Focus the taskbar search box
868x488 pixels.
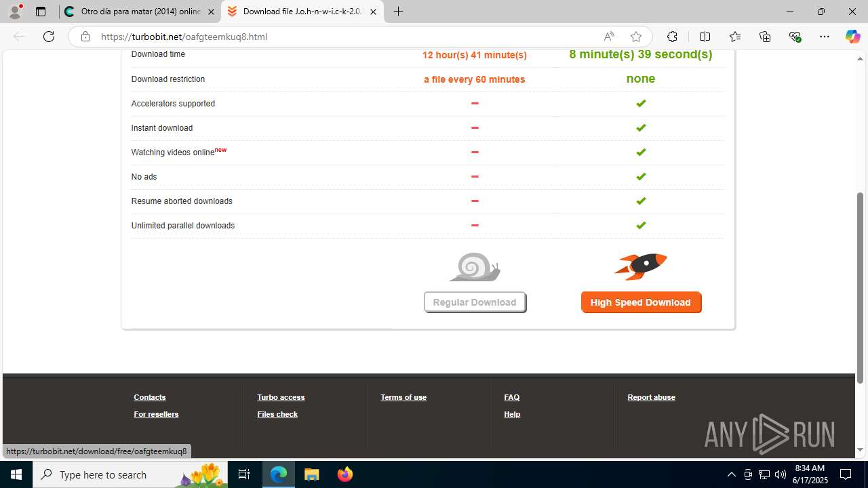pyautogui.click(x=132, y=474)
